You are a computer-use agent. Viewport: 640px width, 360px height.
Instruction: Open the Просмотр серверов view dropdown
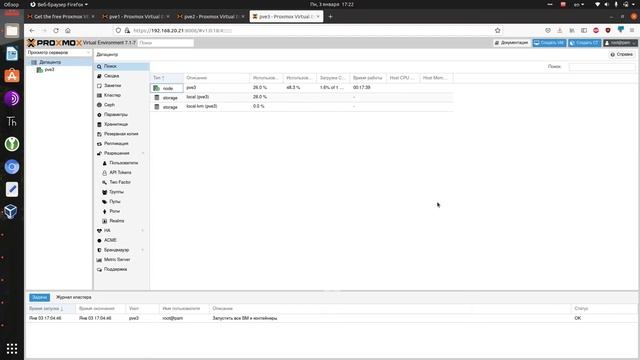59,53
